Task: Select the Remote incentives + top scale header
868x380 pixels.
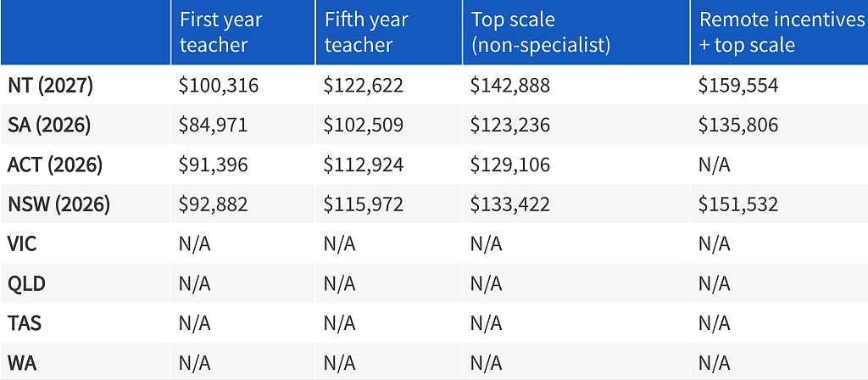Action: (782, 32)
